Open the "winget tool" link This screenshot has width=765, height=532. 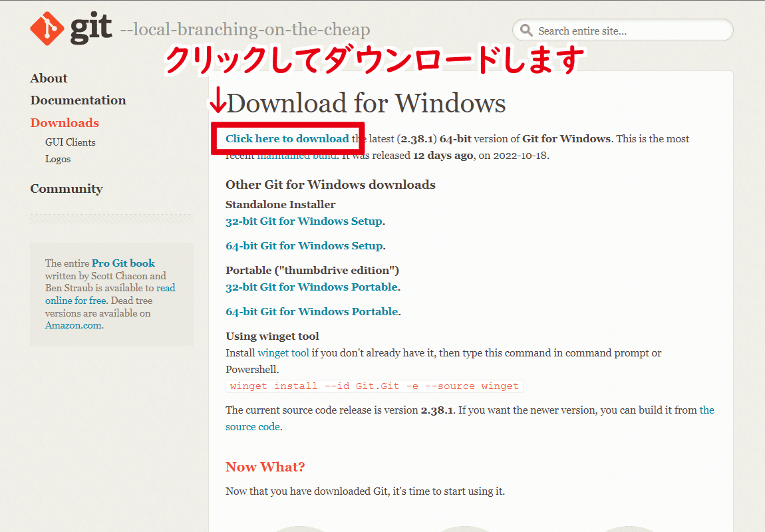[283, 352]
